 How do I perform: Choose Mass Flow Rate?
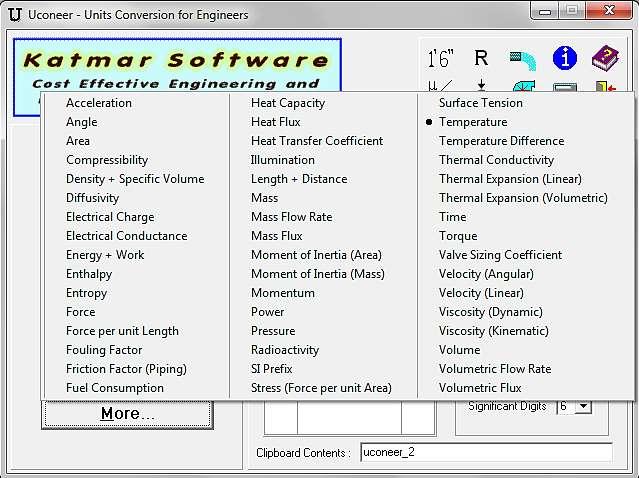pos(292,217)
